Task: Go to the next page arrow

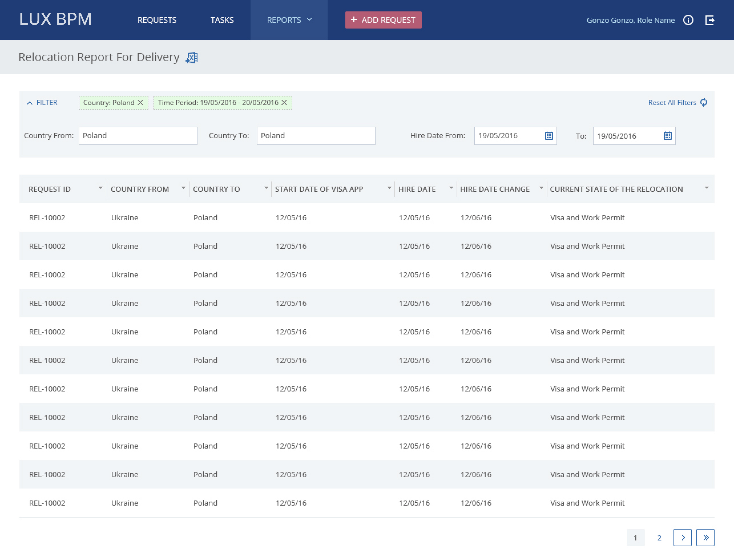Action: (x=682, y=537)
